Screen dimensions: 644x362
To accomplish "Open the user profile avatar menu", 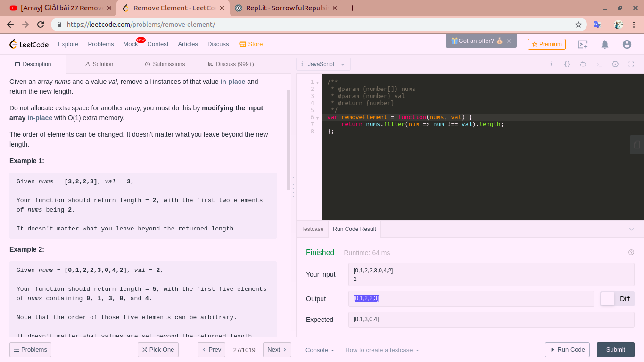I will pyautogui.click(x=627, y=44).
